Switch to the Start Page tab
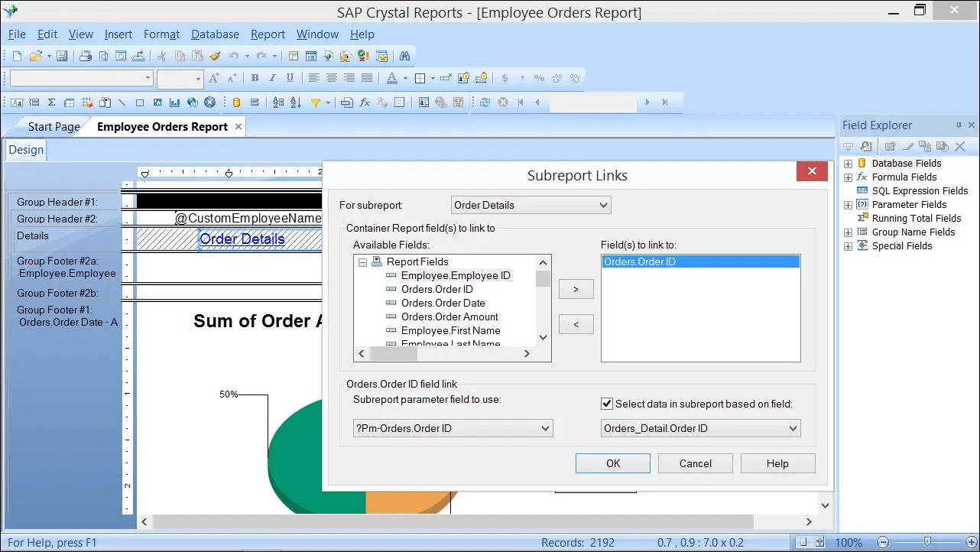Image resolution: width=980 pixels, height=552 pixels. click(54, 126)
